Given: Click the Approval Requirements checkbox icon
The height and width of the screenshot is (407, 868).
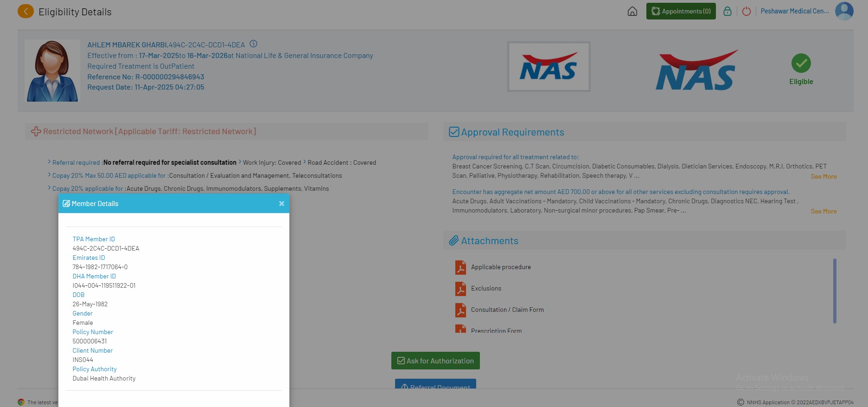Looking at the screenshot, I should [x=454, y=132].
